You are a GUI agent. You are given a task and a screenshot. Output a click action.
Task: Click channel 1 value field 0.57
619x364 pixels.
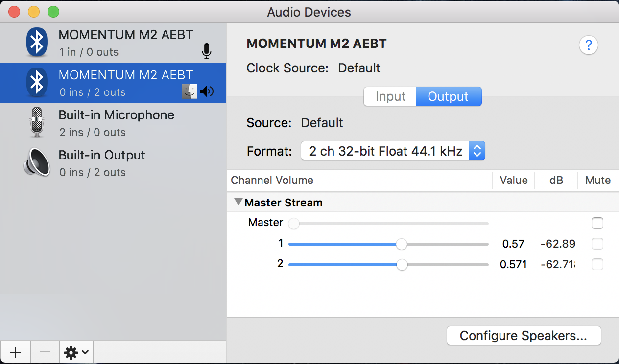513,244
